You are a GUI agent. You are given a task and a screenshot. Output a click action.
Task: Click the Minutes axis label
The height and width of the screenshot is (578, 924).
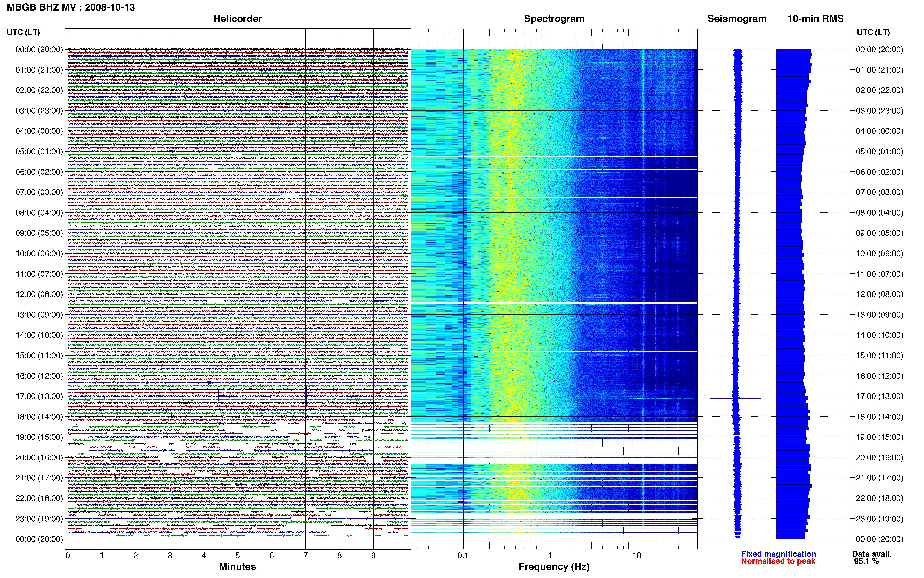point(238,566)
